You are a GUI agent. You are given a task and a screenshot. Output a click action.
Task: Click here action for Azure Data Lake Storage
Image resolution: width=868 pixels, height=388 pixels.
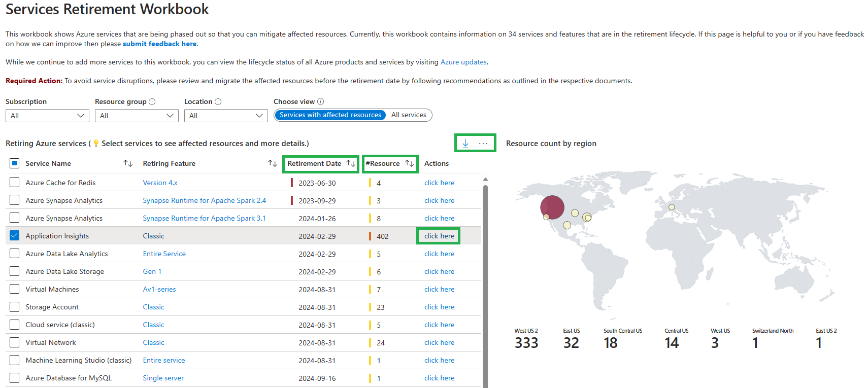point(440,271)
